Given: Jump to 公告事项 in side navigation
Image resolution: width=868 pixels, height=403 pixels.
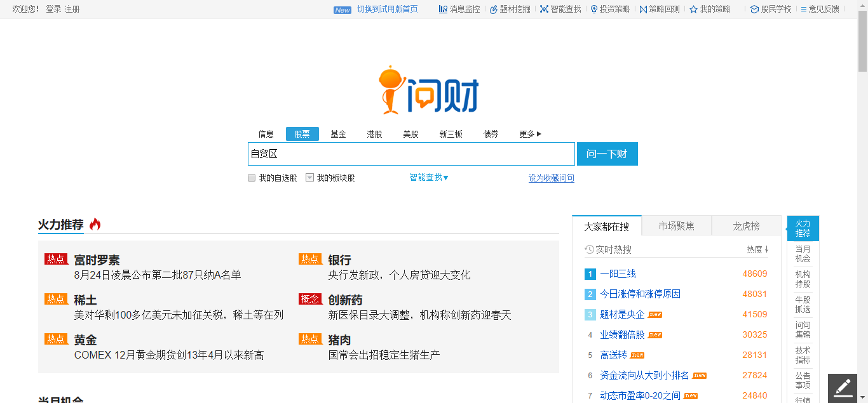Looking at the screenshot, I should coord(803,381).
